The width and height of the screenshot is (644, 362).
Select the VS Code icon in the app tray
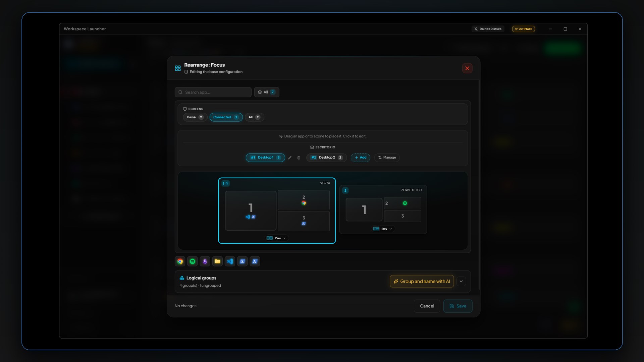click(230, 261)
